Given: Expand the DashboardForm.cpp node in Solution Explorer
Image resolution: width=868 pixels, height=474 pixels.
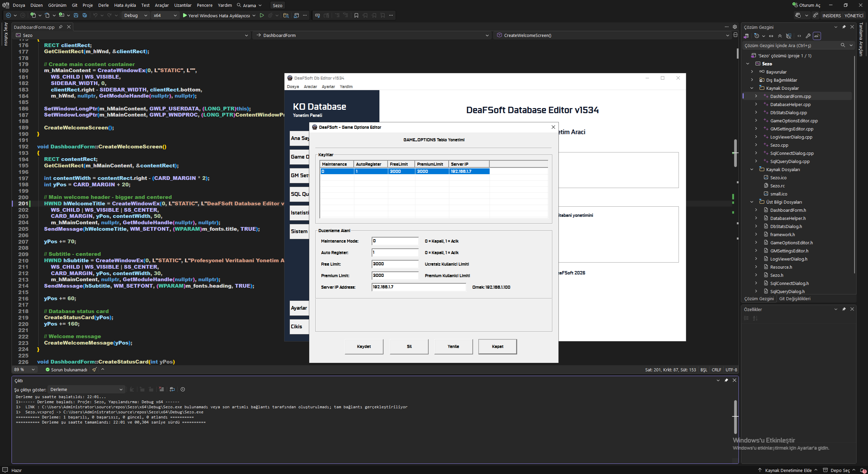Looking at the screenshot, I should [756, 96].
